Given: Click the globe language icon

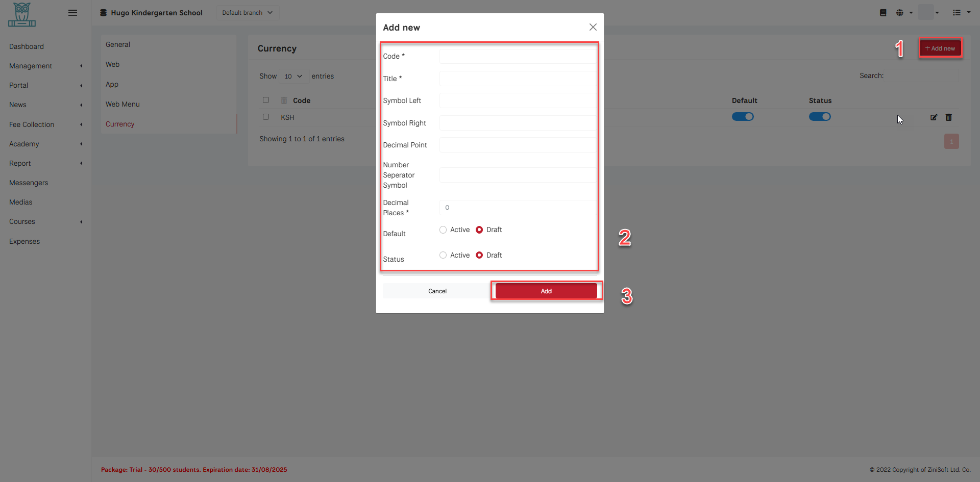Looking at the screenshot, I should coord(900,13).
